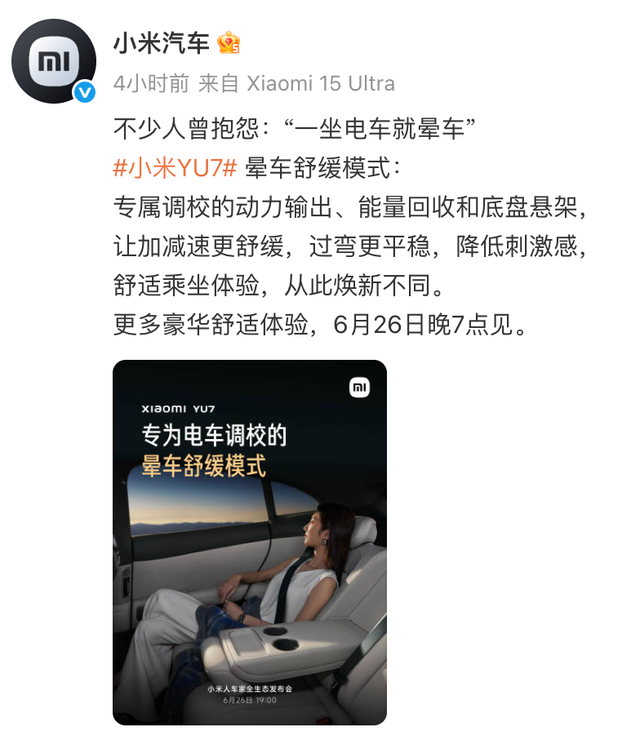
Task: Click the armrest cup holders in poster
Action: point(281,637)
